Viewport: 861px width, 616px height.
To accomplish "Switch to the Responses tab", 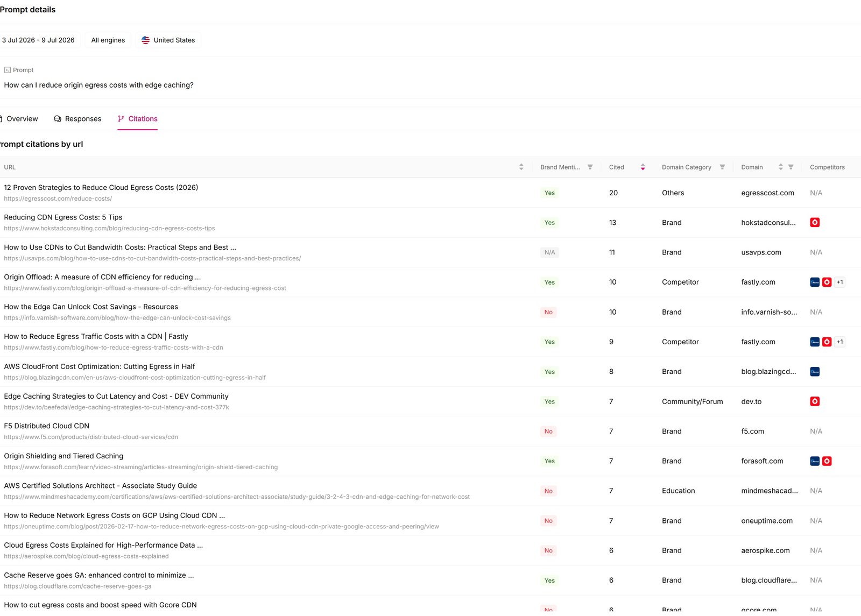I will (x=77, y=119).
